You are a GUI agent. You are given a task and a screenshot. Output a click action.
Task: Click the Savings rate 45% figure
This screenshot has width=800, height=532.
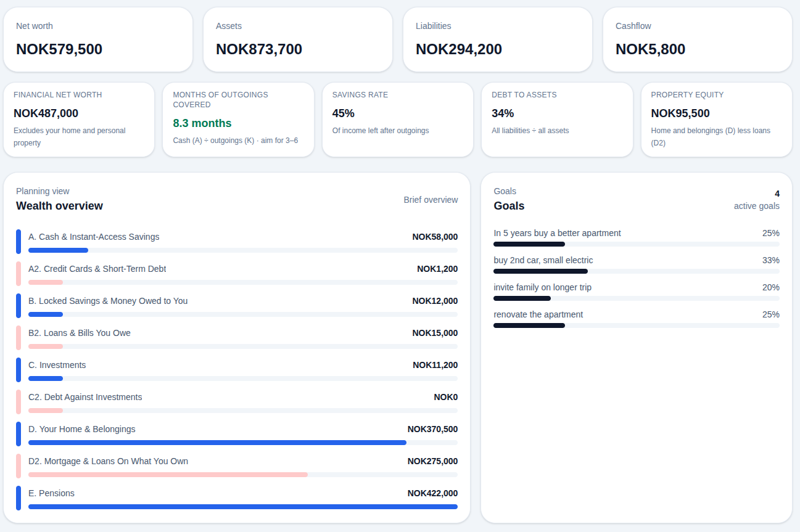(x=343, y=113)
